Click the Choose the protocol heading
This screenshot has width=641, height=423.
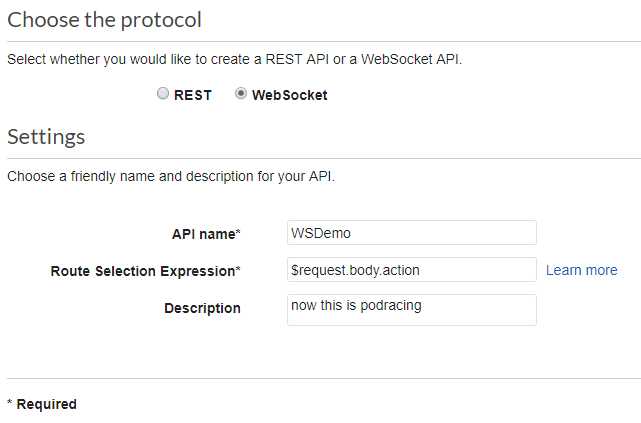click(x=104, y=19)
